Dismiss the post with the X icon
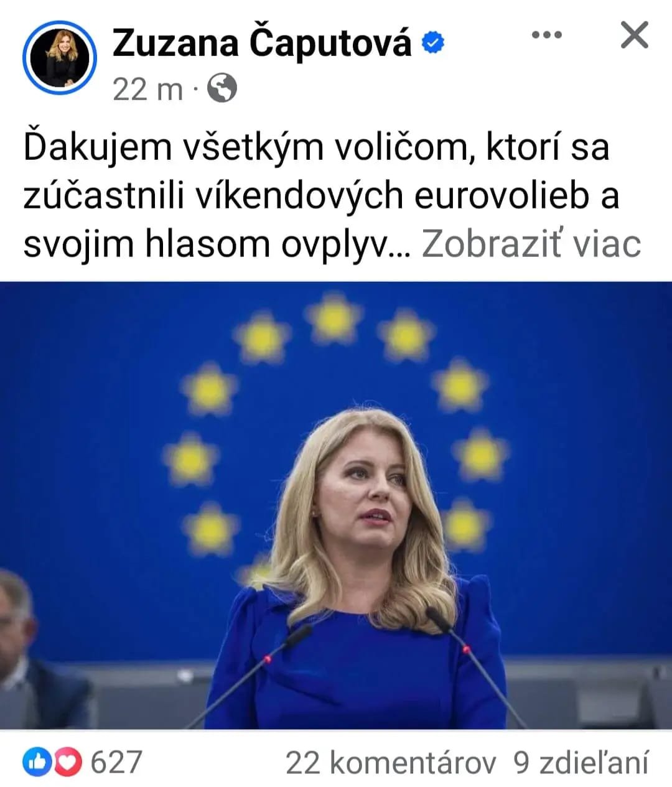This screenshot has height=787, width=672. (635, 35)
